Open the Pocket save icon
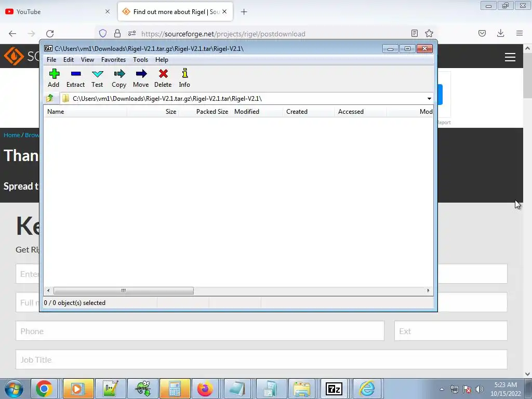The height and width of the screenshot is (399, 532). coord(482,33)
